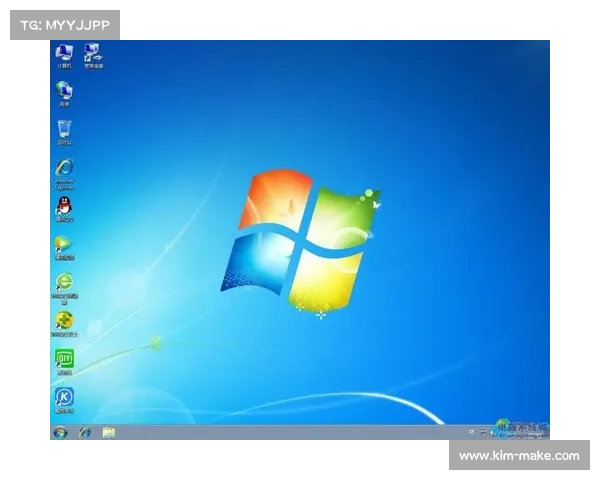Select the 360 Secure Browser green icon
600x480 pixels.
coord(64,289)
